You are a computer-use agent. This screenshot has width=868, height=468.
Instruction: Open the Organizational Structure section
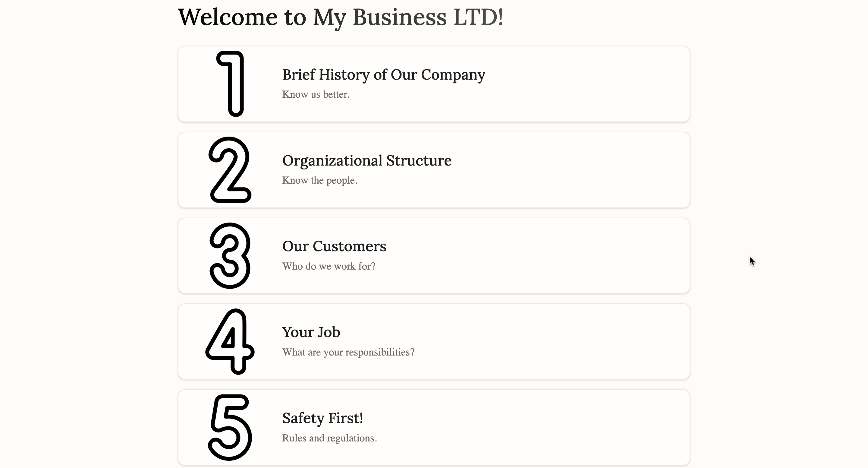click(366, 160)
